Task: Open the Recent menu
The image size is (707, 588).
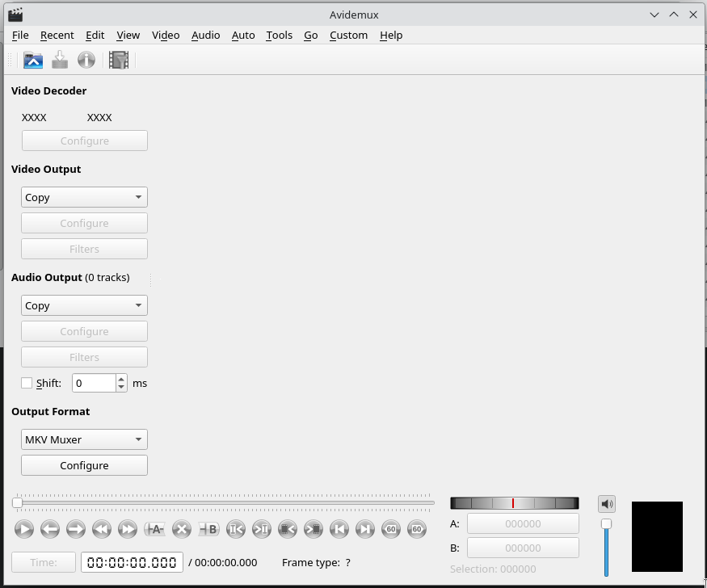Action: pyautogui.click(x=57, y=36)
